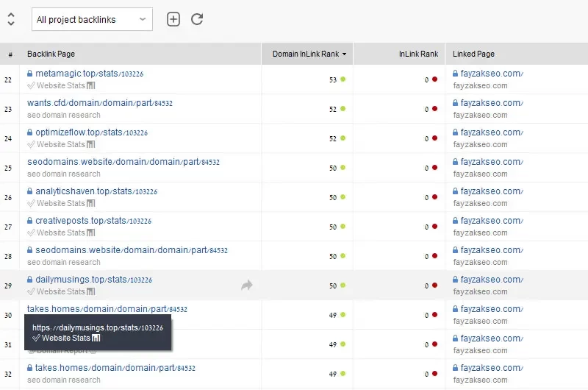Click share arrow icon in dailymusings row

click(x=247, y=285)
